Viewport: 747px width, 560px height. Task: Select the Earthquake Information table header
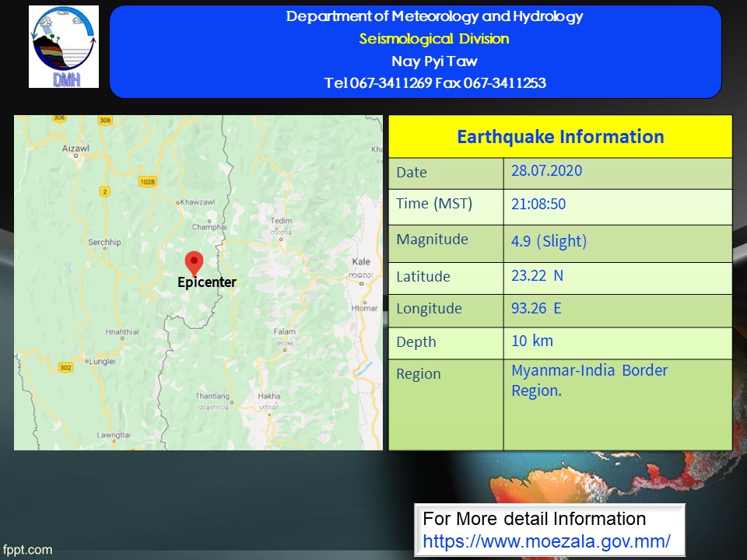(x=560, y=137)
